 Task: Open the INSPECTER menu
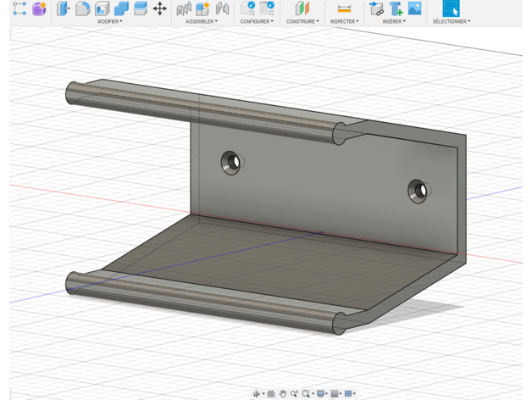pyautogui.click(x=344, y=22)
